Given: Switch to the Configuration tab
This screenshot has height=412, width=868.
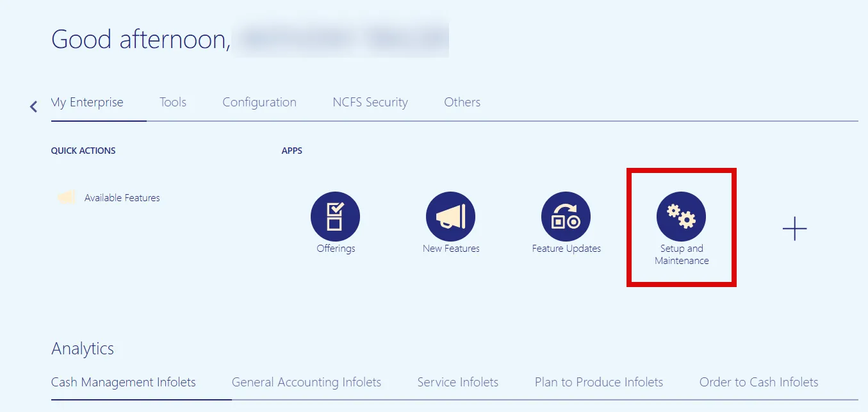Looking at the screenshot, I should tap(259, 103).
